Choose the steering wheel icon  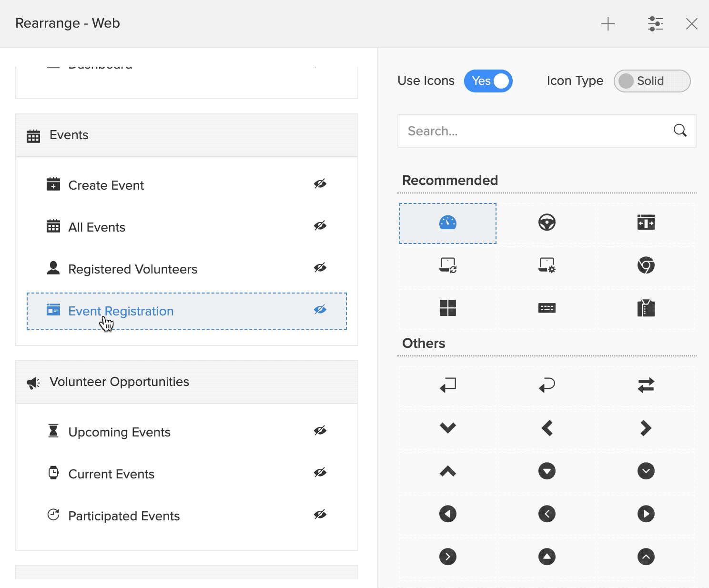click(547, 223)
